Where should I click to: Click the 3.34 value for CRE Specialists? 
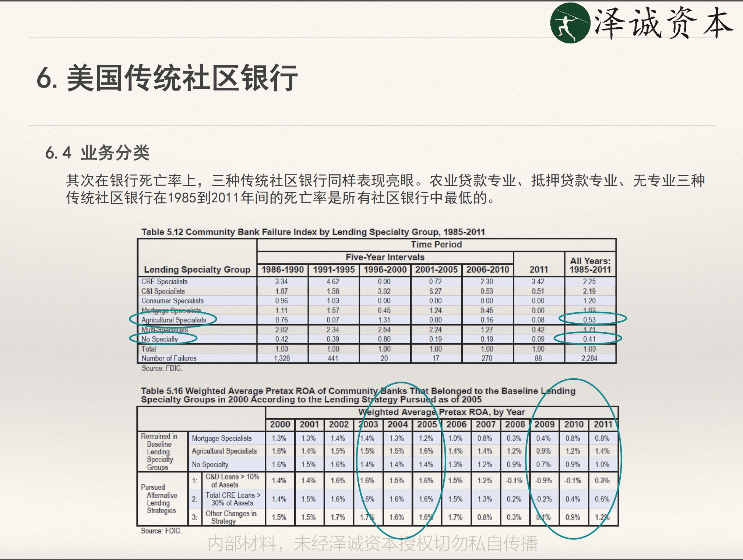click(x=281, y=281)
